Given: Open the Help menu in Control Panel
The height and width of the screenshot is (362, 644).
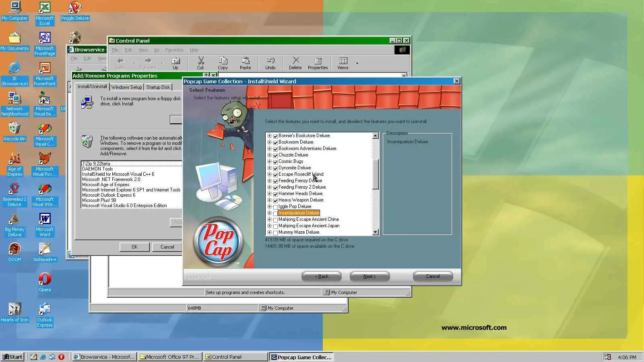Looking at the screenshot, I should (x=194, y=50).
